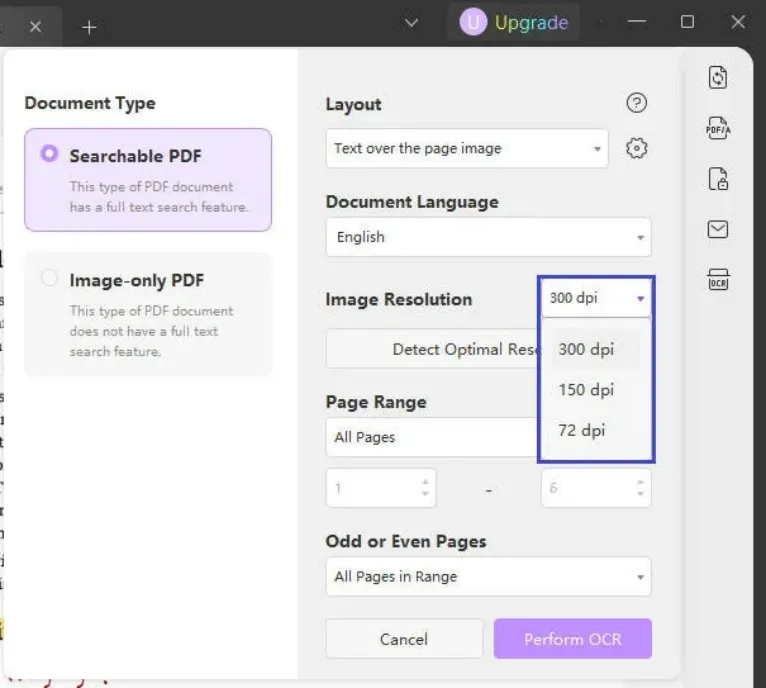Open the Page Range dropdown
The height and width of the screenshot is (688, 766).
[x=432, y=437]
